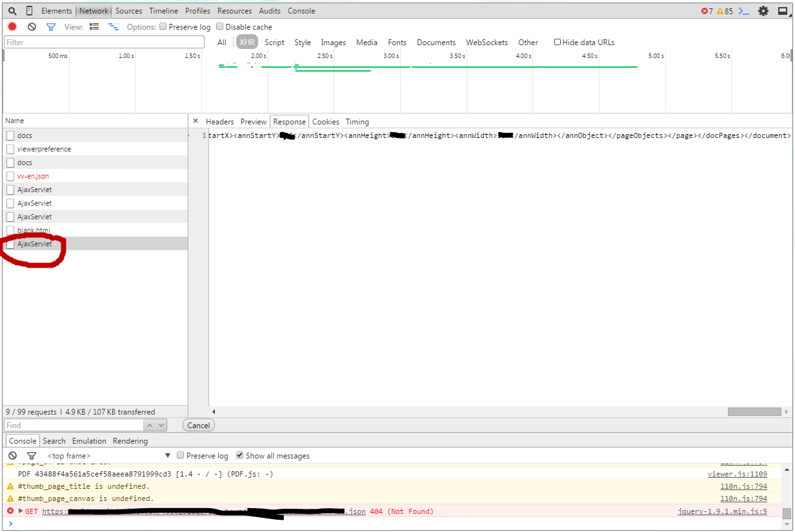
Task: Toggle the network filter funnel icon
Action: [51, 26]
